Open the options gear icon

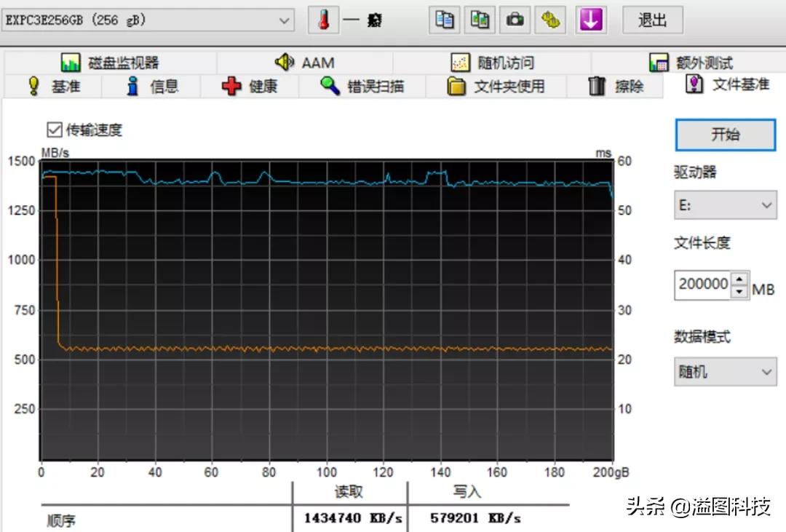coord(551,20)
